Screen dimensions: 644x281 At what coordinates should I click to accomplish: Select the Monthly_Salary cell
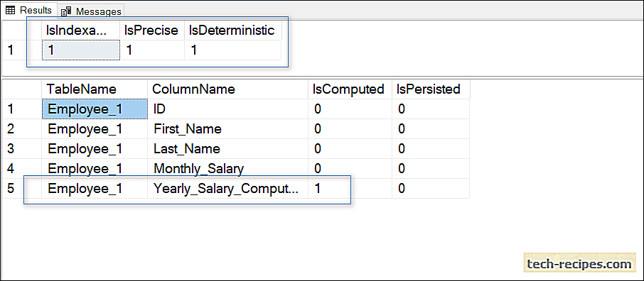(227, 168)
